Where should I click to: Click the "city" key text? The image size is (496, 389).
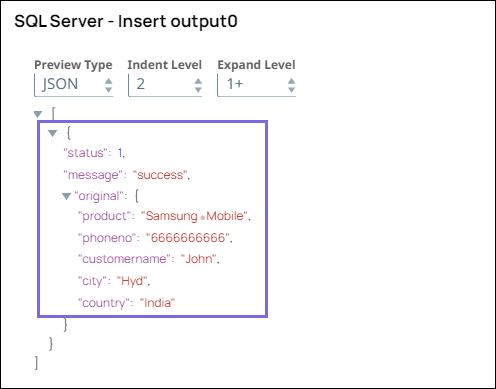point(92,281)
